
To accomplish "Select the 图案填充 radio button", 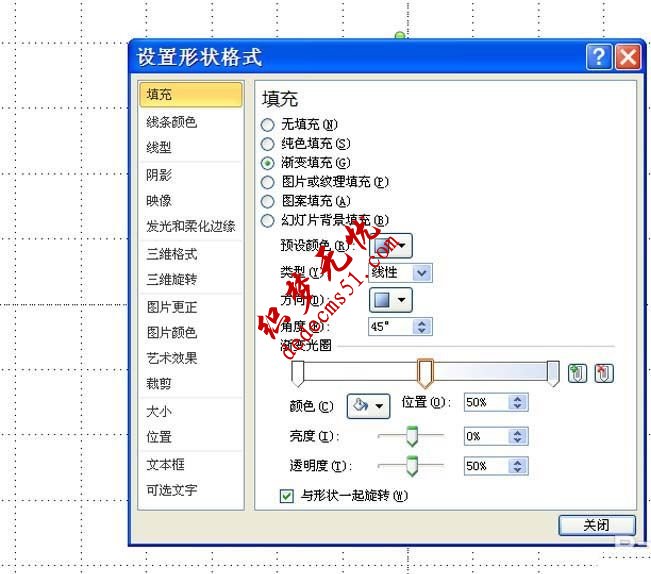I will (x=267, y=201).
